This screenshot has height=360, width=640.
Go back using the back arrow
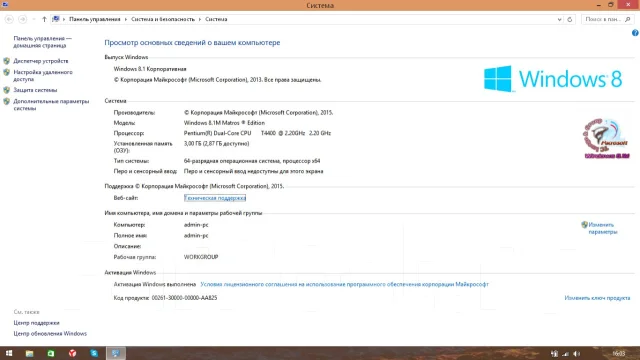click(9, 19)
